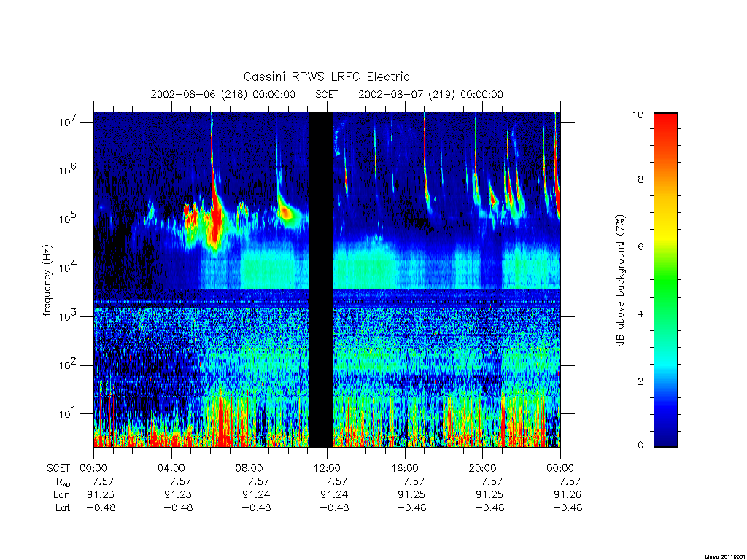The image size is (747, 560).
Task: Click the title "Cassini RPWS LRFC Electric"
Action: tap(326, 77)
